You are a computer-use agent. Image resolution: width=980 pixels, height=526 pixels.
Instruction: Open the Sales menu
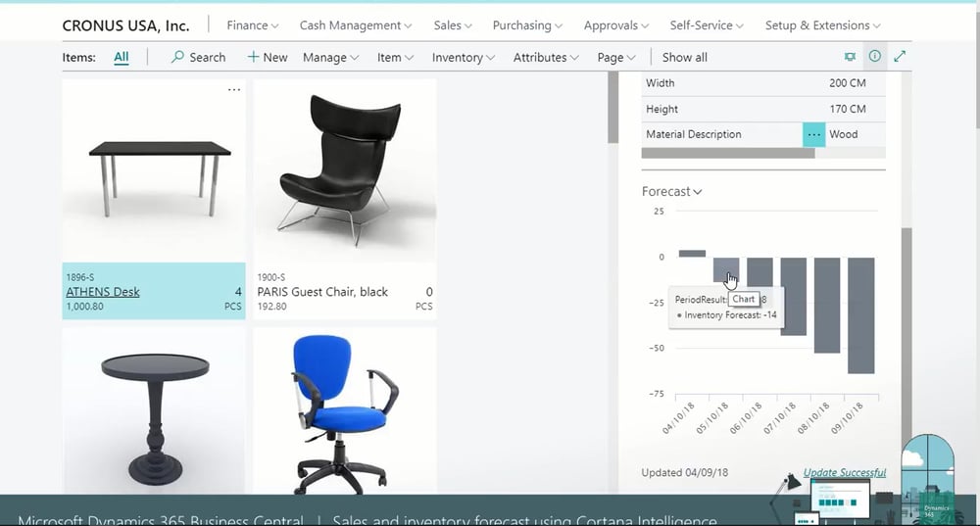pyautogui.click(x=453, y=25)
